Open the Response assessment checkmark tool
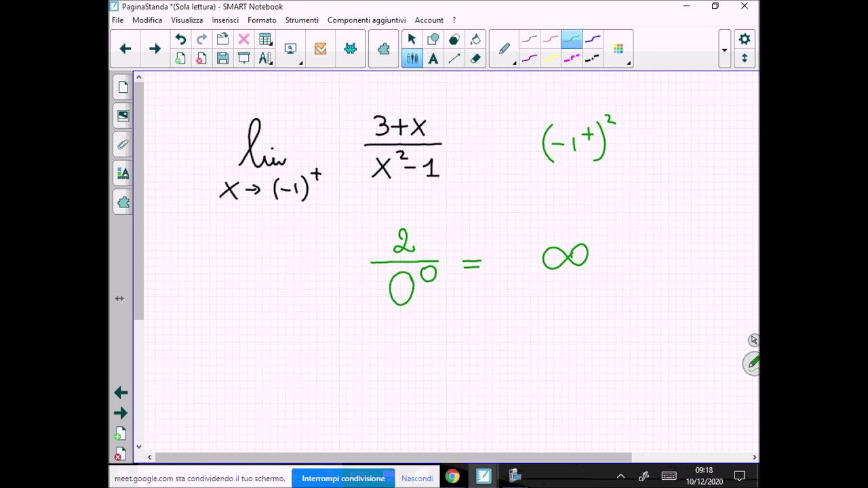The height and width of the screenshot is (488, 868). pyautogui.click(x=321, y=48)
